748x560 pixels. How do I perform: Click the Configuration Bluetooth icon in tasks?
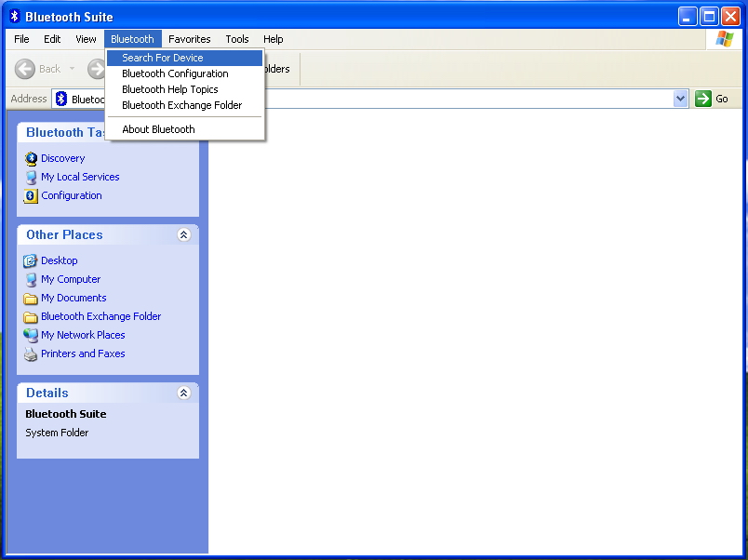31,195
